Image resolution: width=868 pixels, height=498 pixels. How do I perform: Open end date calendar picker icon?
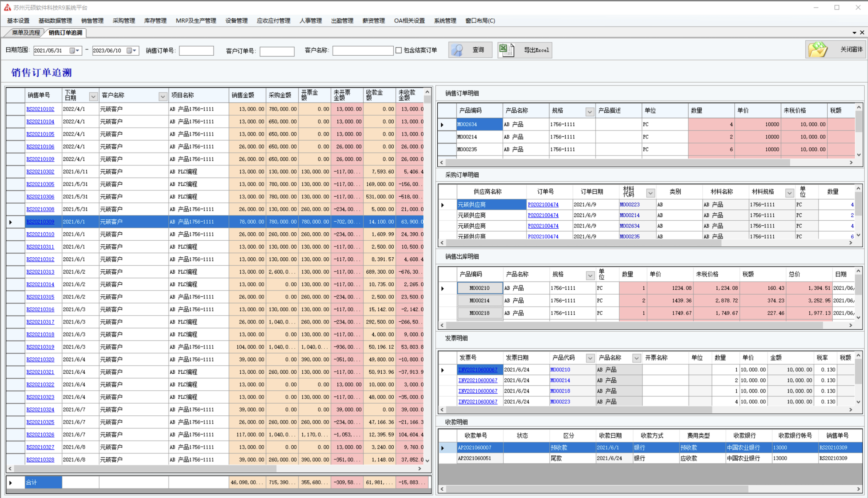[130, 50]
